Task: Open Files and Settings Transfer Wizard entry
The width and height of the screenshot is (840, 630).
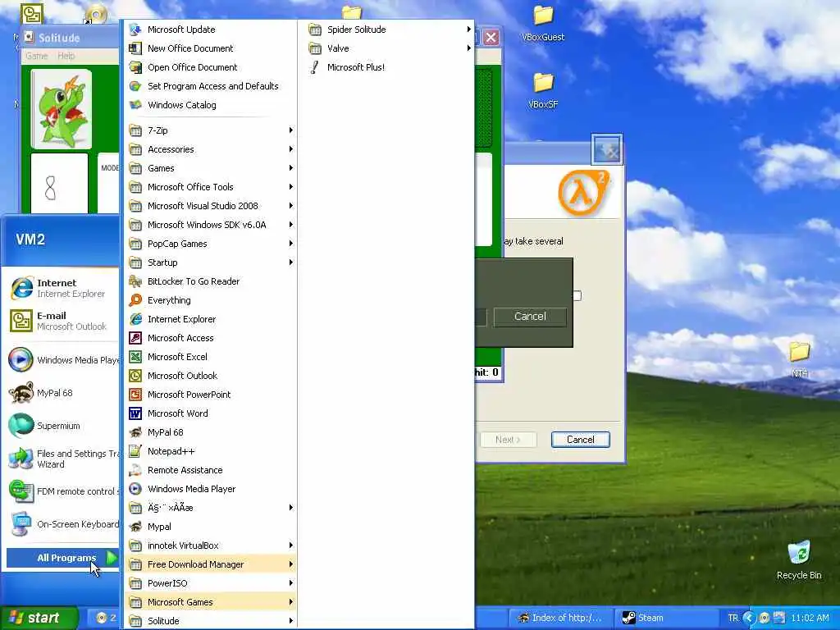Action: point(63,459)
